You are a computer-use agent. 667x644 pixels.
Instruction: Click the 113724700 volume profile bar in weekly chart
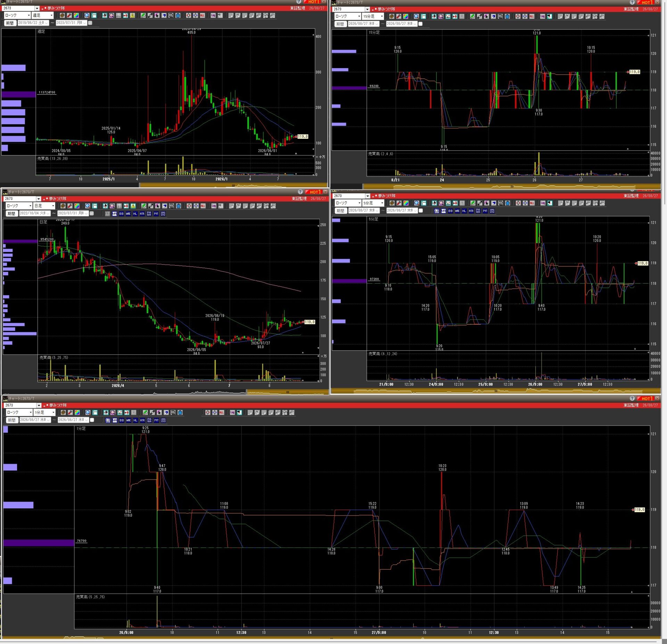click(x=19, y=94)
